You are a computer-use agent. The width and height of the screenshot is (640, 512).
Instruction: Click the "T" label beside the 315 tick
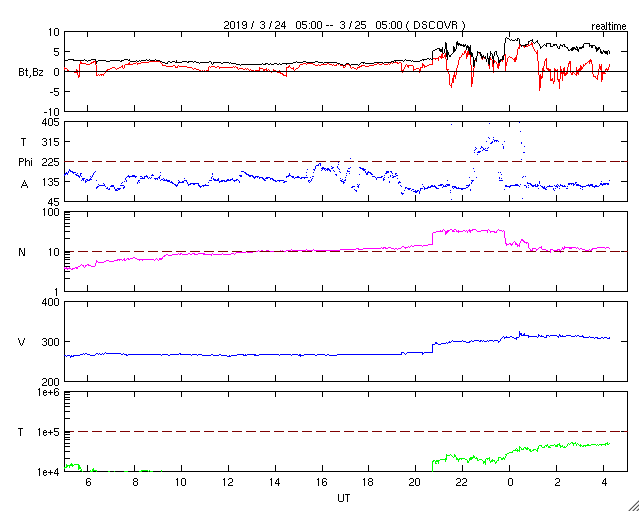pyautogui.click(x=23, y=142)
